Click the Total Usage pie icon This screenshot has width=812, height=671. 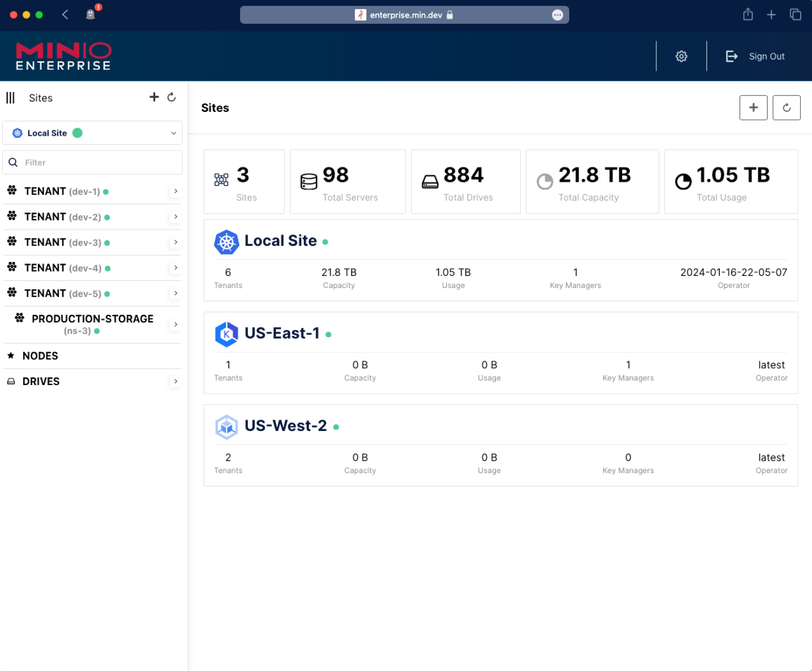[683, 182]
